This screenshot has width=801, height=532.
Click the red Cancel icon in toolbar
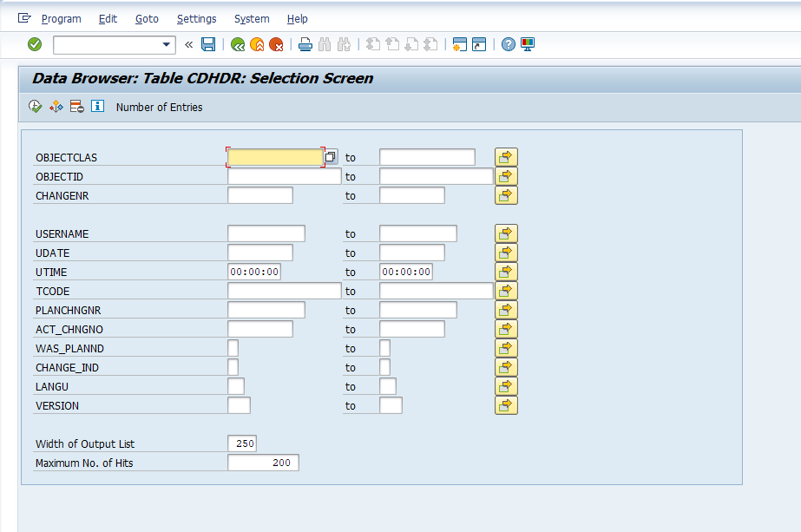click(276, 44)
